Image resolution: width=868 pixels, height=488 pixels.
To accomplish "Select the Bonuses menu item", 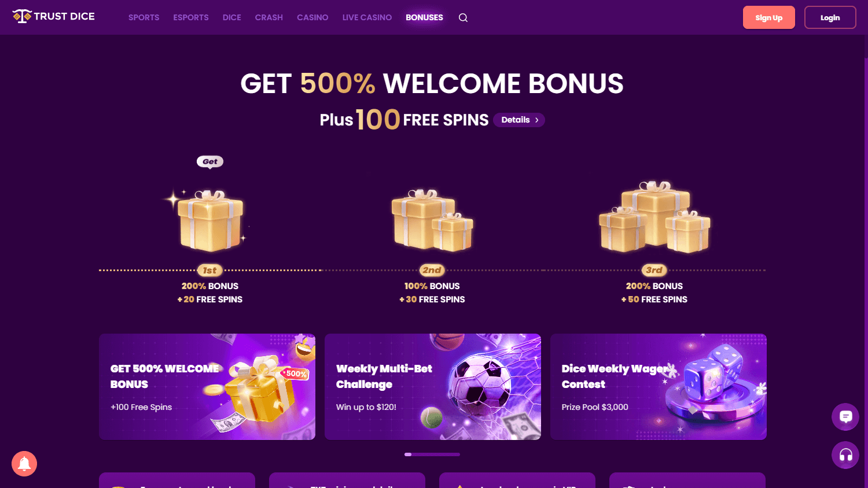I will coord(424,17).
